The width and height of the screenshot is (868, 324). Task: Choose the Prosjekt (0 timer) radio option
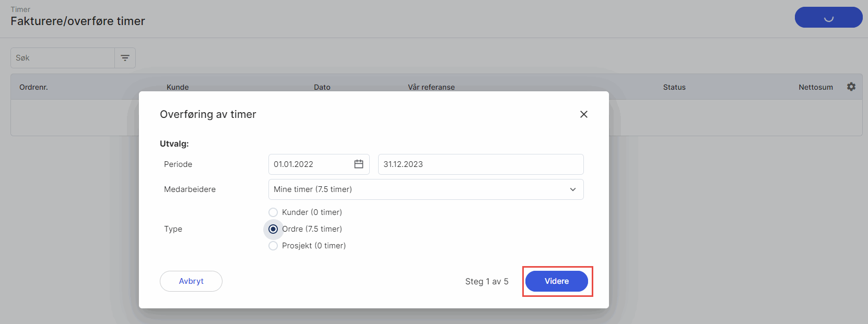click(273, 246)
